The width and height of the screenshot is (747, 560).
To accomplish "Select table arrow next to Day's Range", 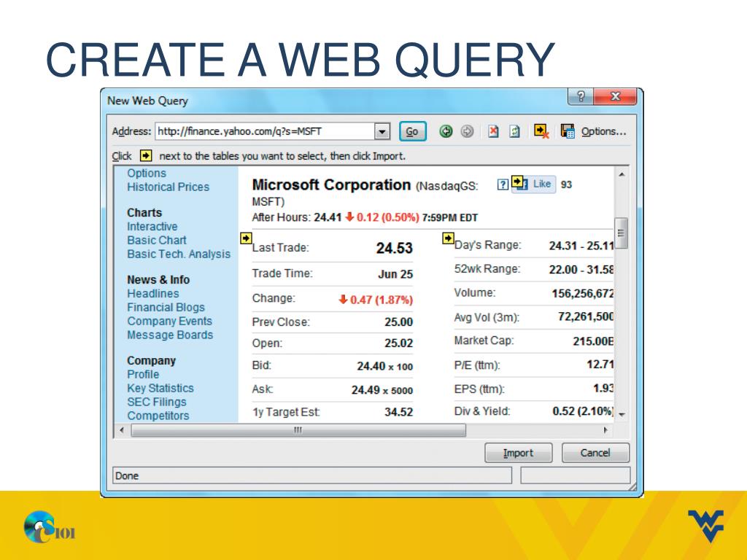I will tap(449, 238).
